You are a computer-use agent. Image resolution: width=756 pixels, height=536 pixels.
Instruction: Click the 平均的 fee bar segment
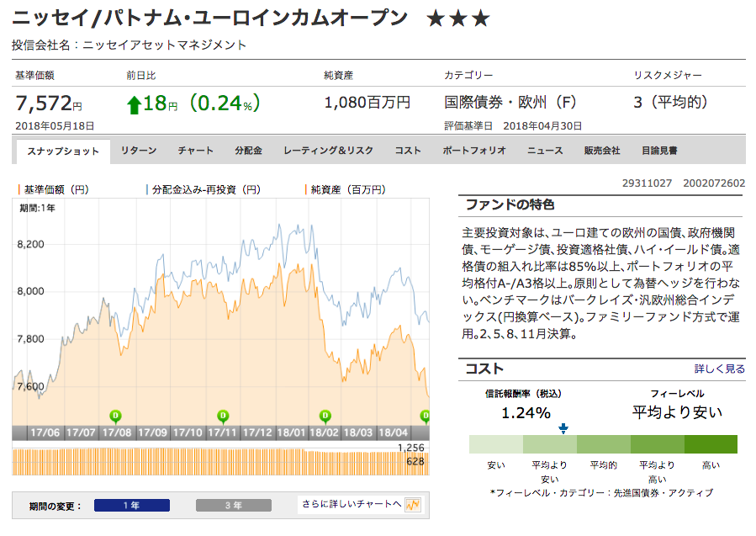pos(604,444)
